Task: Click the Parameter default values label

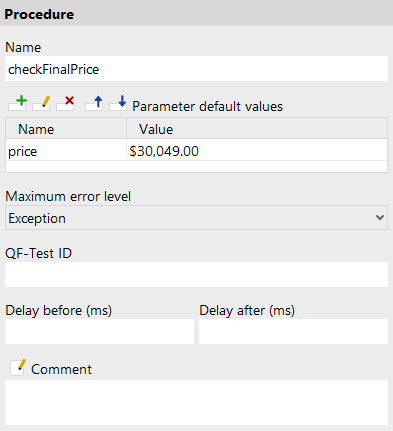Action: tap(207, 106)
